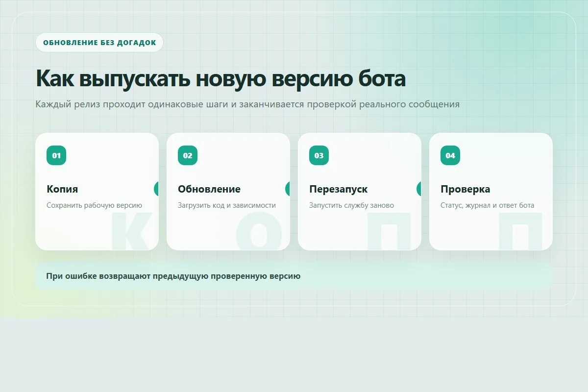
Task: Select the «Копия» card title
Action: pyautogui.click(x=62, y=189)
